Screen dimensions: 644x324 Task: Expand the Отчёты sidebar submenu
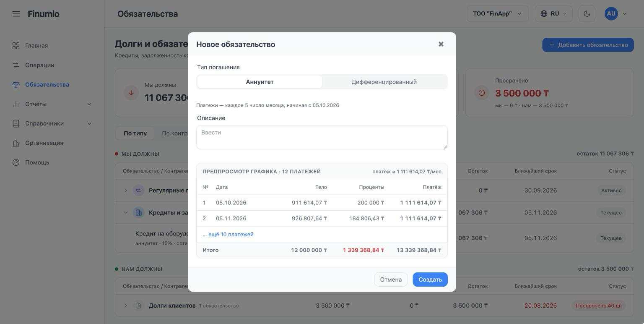coord(89,104)
